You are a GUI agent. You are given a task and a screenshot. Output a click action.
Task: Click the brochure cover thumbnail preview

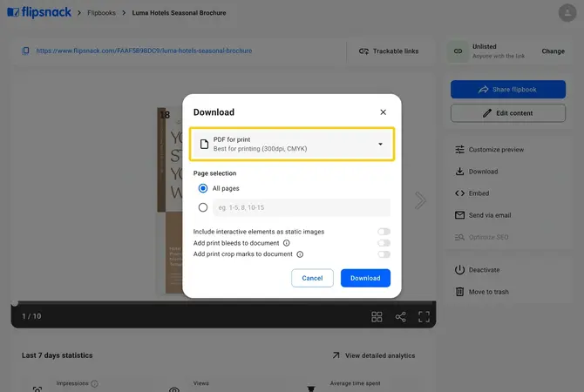170,200
